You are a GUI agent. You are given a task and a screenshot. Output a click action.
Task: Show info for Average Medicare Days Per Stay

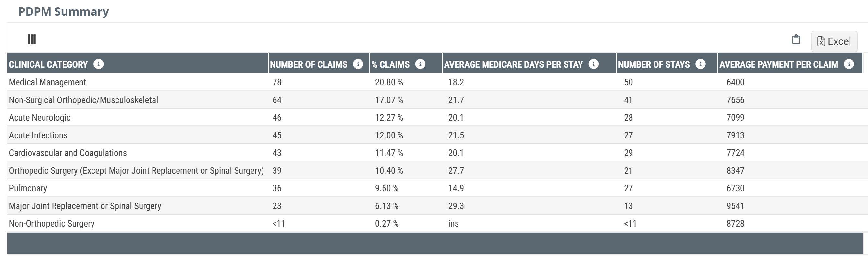click(593, 64)
